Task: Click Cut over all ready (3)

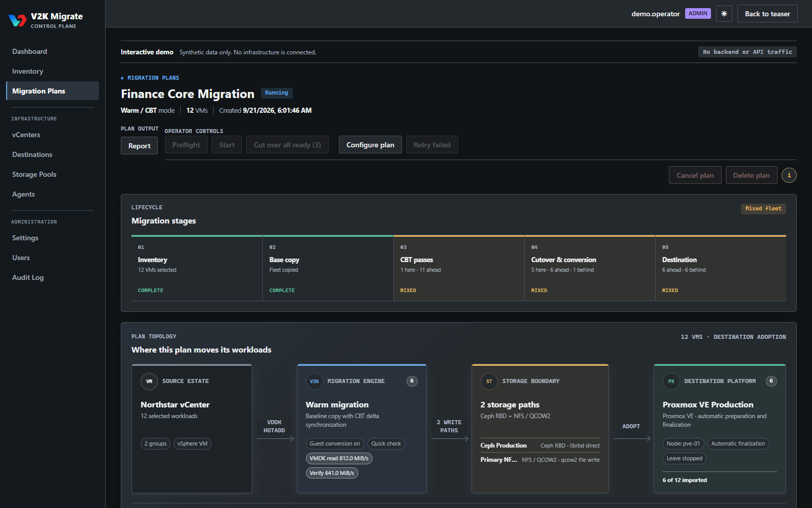Action: [287, 145]
